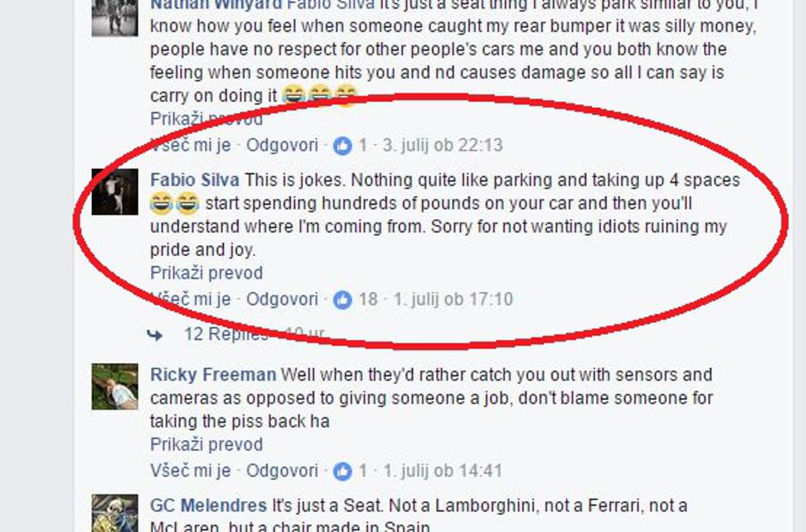Screen dimensions: 806x532
Task: Reply to Ricky Freeman's comment via Odgovori
Action: [282, 470]
